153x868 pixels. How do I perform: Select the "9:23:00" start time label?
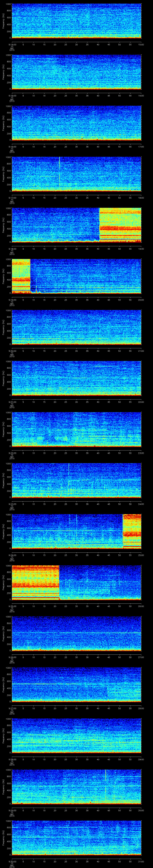[x=12, y=504]
